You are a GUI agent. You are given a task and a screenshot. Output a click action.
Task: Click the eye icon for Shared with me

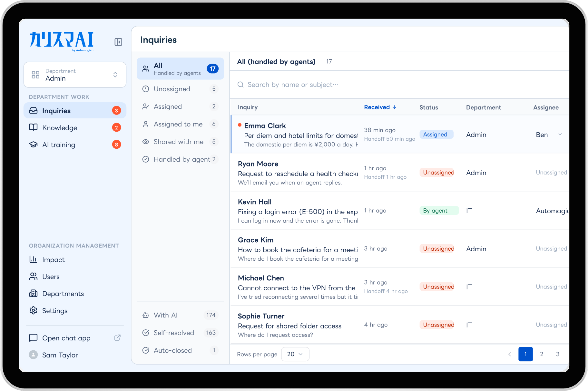click(x=146, y=142)
